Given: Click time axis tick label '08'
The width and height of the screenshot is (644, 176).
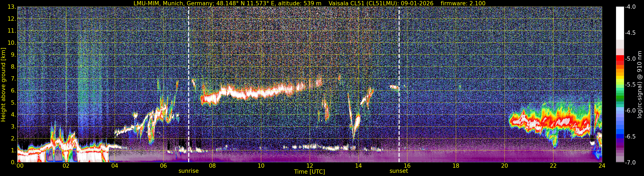Looking at the screenshot, I should coord(212,166).
